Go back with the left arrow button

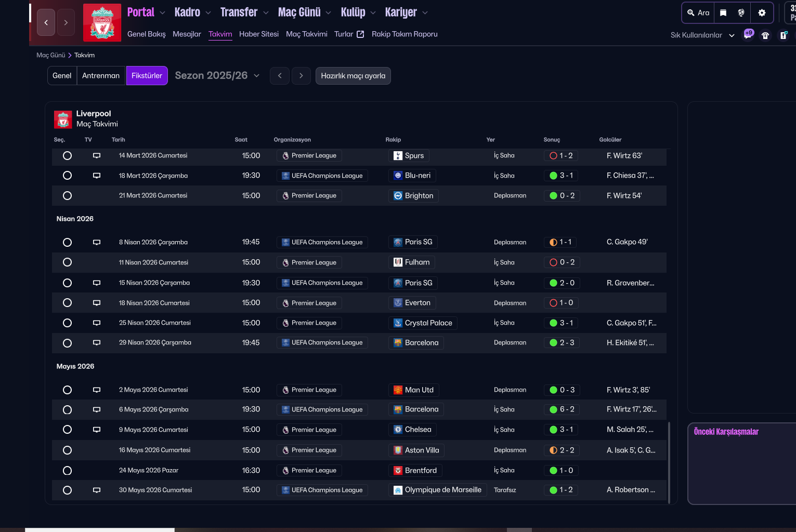coord(46,23)
